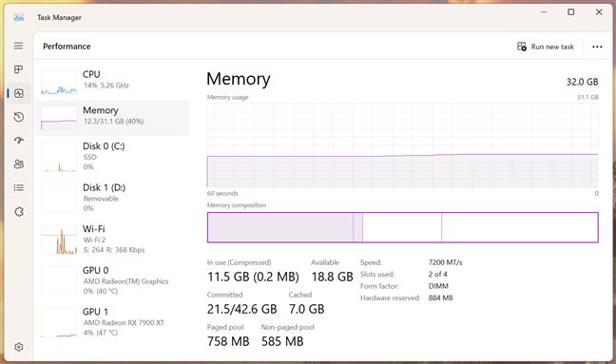Maximize the Task Manager window
Image resolution: width=616 pixels, height=364 pixels.
[570, 12]
